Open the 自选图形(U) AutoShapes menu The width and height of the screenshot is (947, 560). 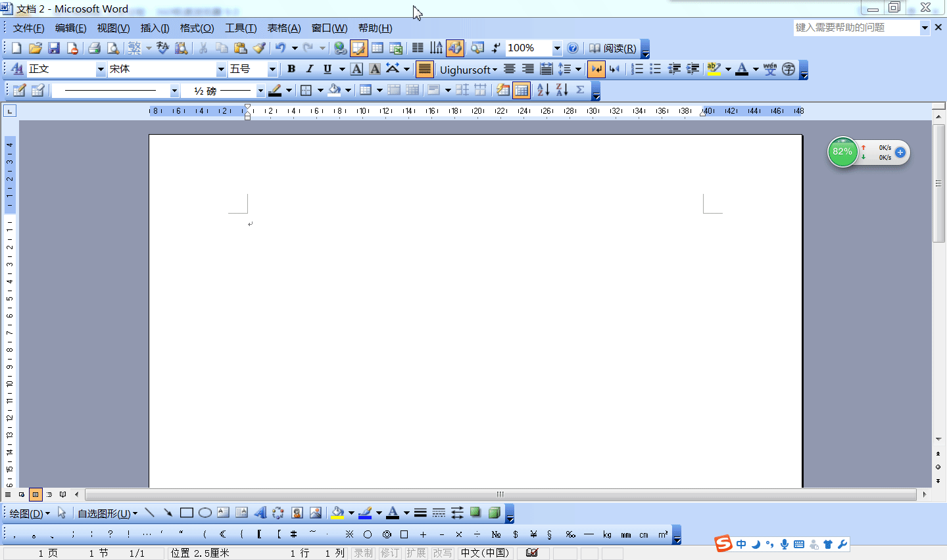coord(108,513)
